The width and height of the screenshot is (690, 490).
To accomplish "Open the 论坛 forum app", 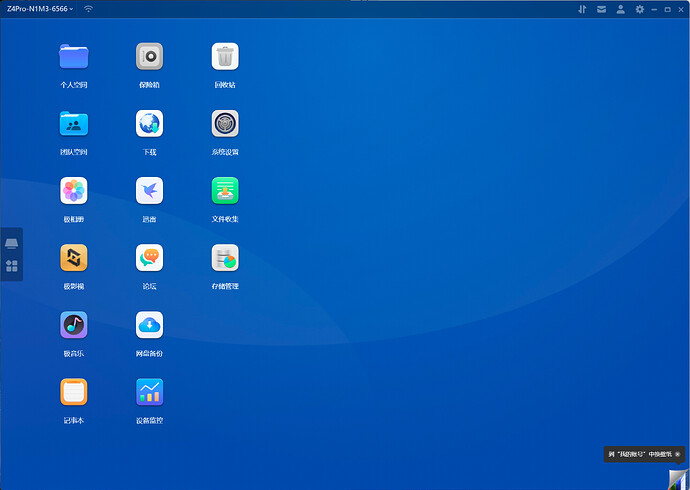I will click(149, 258).
